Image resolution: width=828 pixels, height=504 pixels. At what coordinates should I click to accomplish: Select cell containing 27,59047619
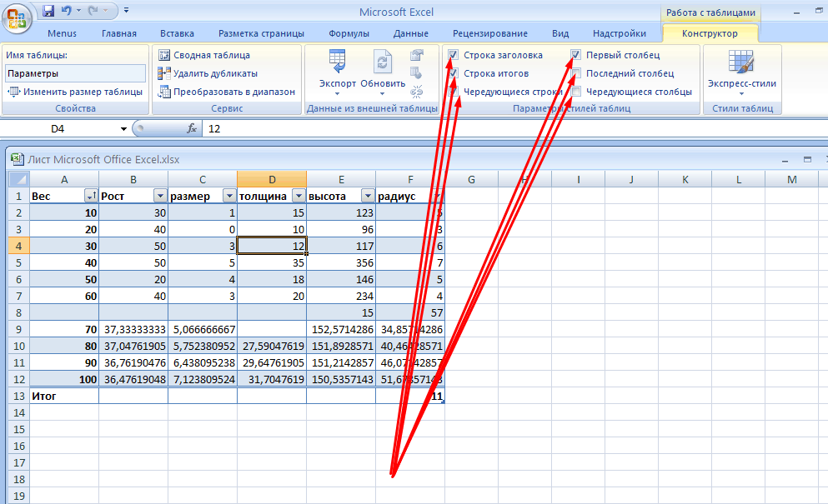click(272, 347)
